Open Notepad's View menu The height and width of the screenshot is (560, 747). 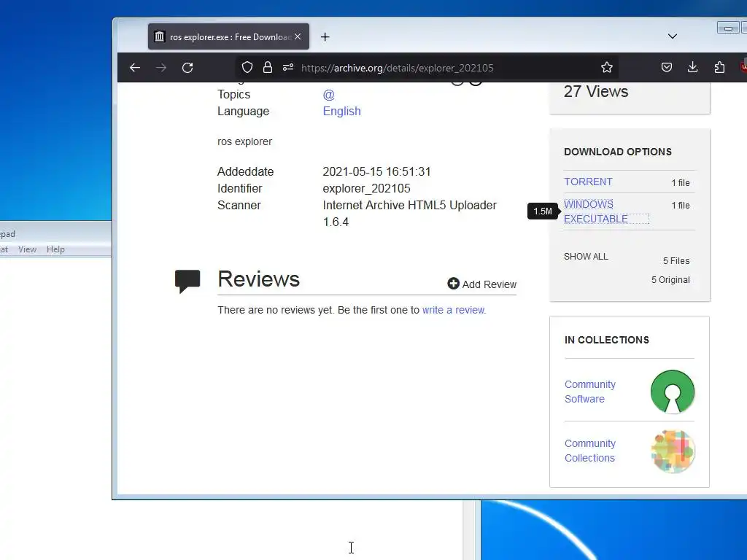click(x=27, y=249)
